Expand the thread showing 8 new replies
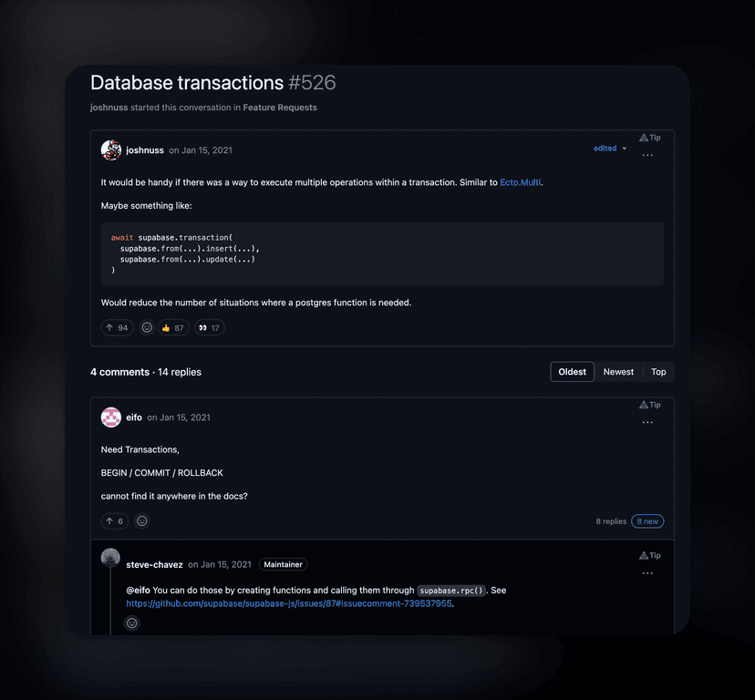Image resolution: width=755 pixels, height=700 pixels. (647, 520)
